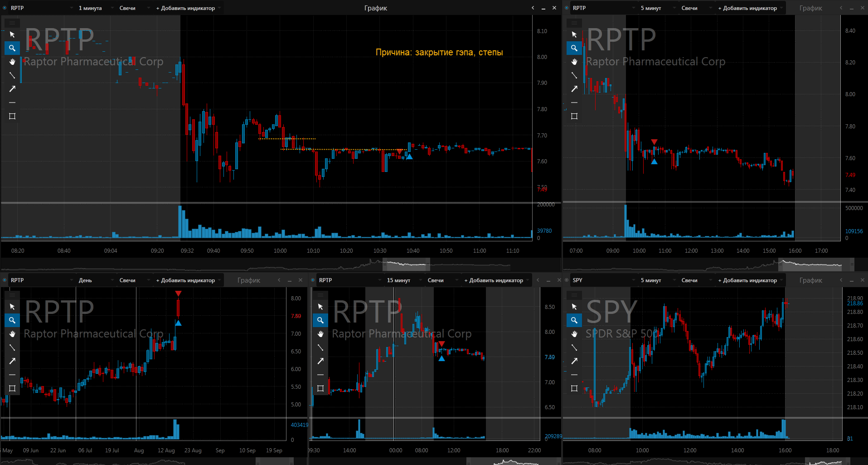868x465 pixels.
Task: Pick trend line tool in 5 минут RPTP chart
Action: (574, 75)
